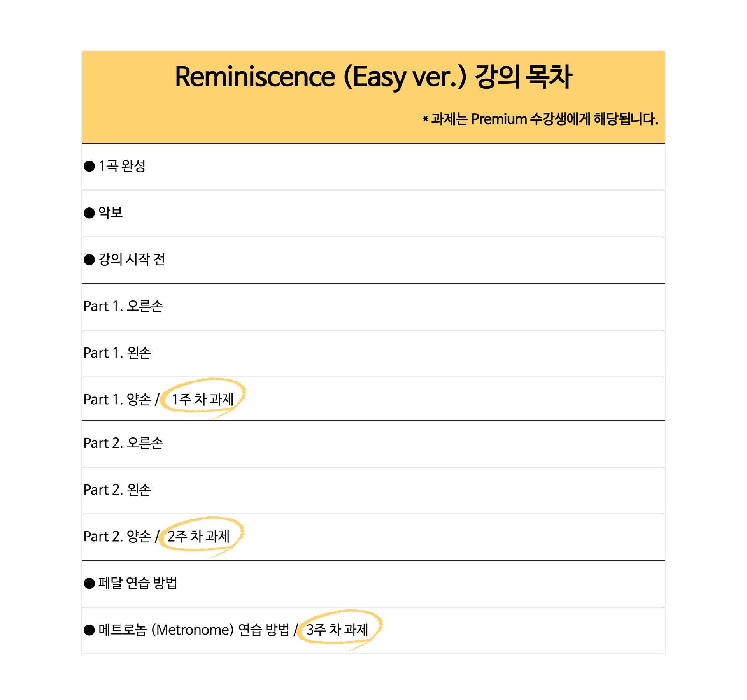
Task: Click the bullet beside 페달 연습 방법
Action: click(x=89, y=583)
